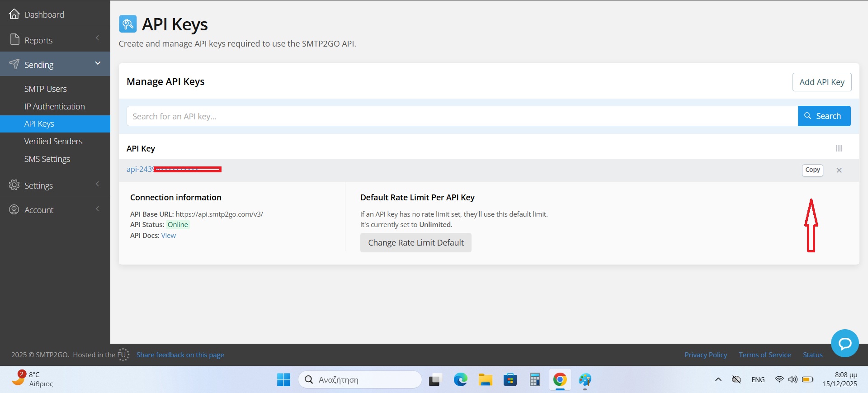Open the API Docs View link

(x=168, y=235)
